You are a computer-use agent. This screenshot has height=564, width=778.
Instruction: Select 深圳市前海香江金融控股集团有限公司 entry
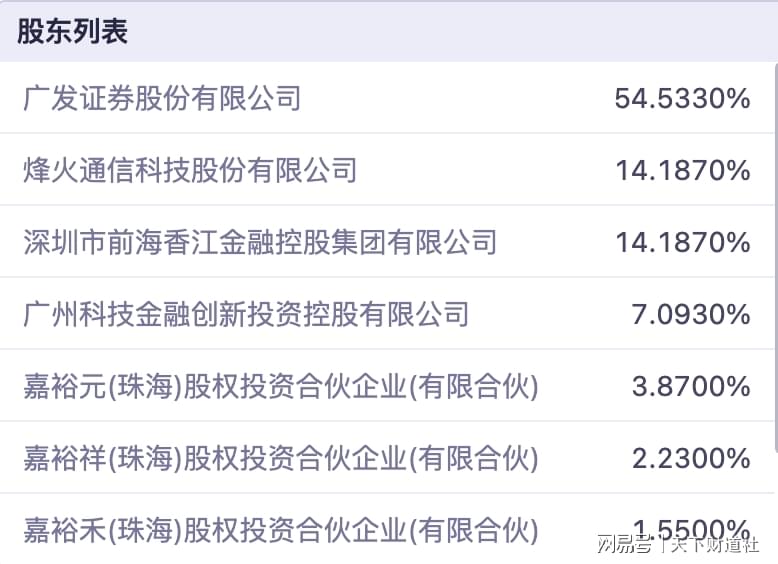[260, 242]
